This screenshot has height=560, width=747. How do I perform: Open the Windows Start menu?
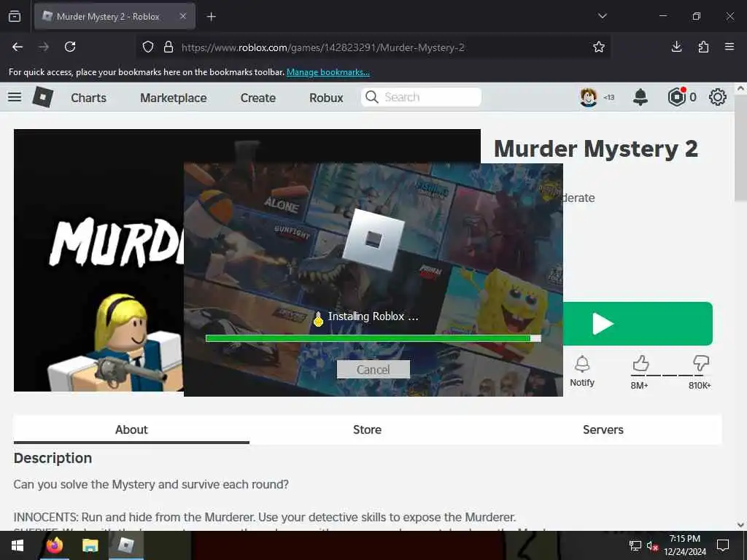coord(18,545)
